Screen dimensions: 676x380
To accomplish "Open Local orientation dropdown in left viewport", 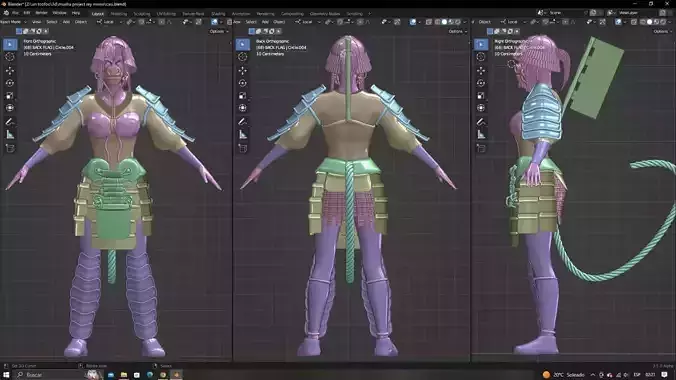I will point(106,22).
